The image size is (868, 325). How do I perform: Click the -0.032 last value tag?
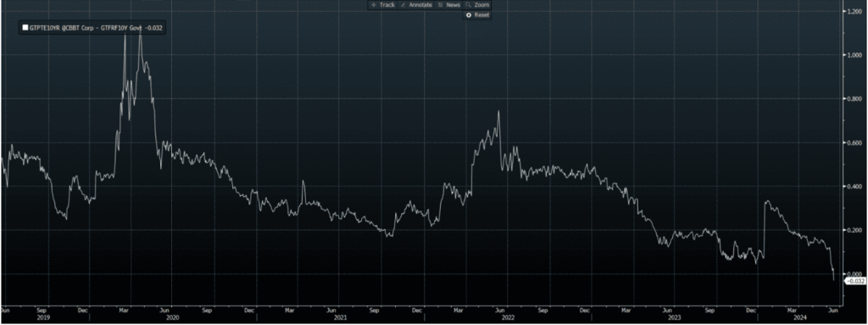tap(855, 281)
